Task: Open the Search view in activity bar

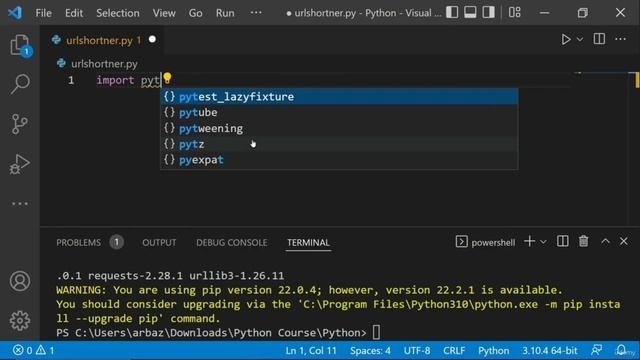Action: click(x=20, y=84)
